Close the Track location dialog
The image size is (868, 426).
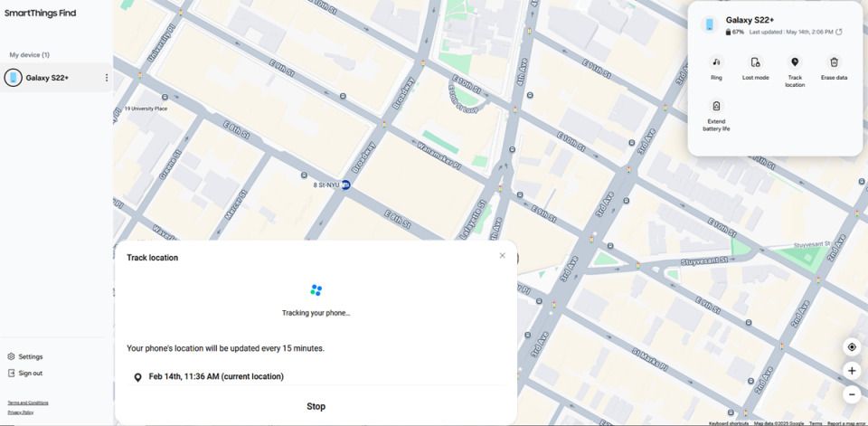coord(502,255)
